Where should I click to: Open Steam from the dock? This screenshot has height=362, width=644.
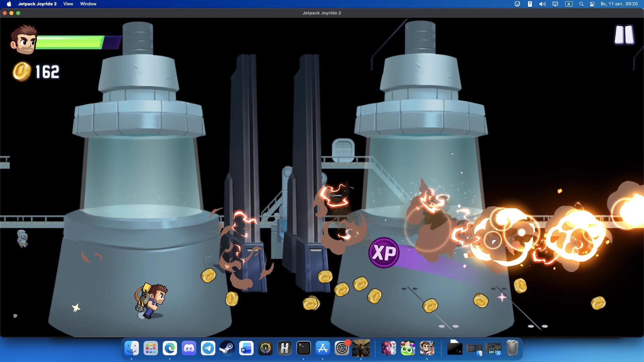(227, 348)
